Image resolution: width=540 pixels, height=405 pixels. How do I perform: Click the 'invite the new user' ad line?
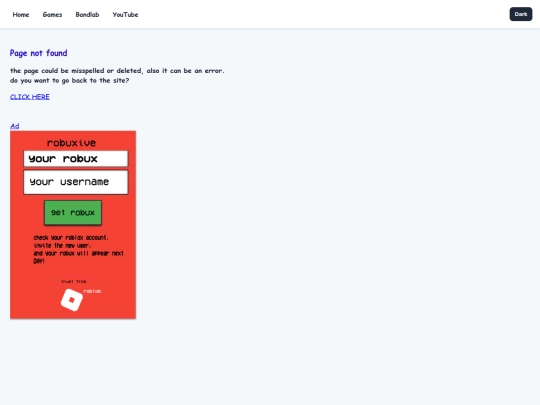click(x=62, y=246)
